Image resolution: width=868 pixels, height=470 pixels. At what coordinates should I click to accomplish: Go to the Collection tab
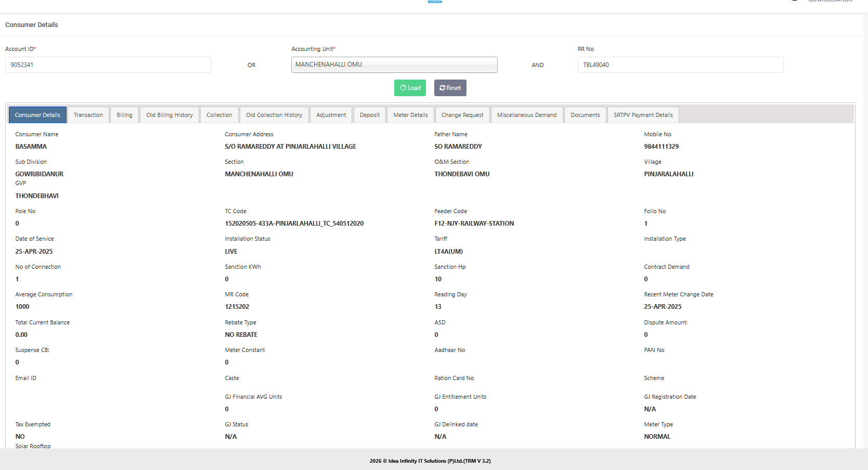coord(219,115)
